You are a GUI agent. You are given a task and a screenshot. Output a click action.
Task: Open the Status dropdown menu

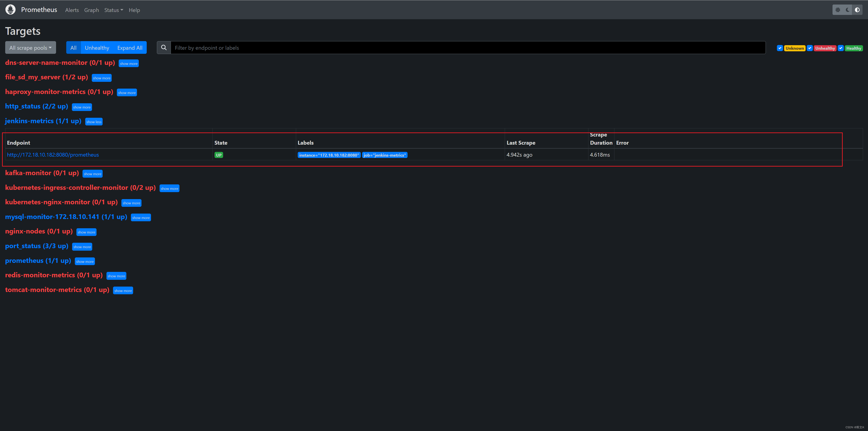(113, 10)
